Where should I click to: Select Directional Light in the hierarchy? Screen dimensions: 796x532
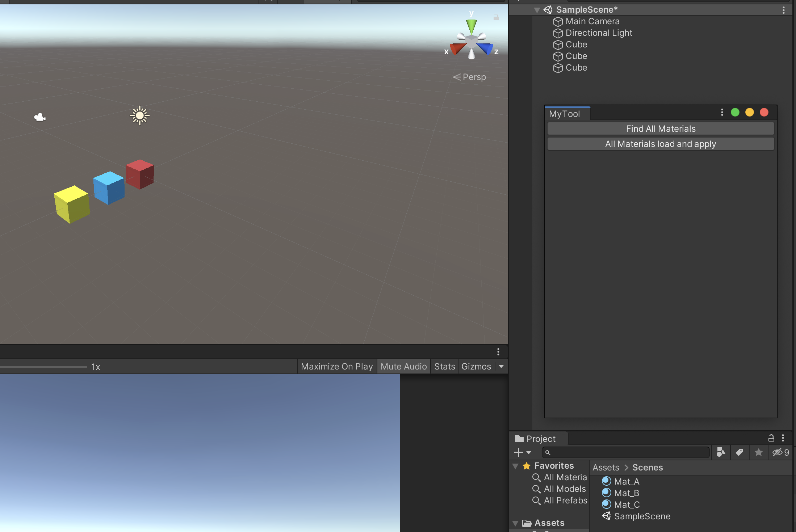[x=599, y=33]
